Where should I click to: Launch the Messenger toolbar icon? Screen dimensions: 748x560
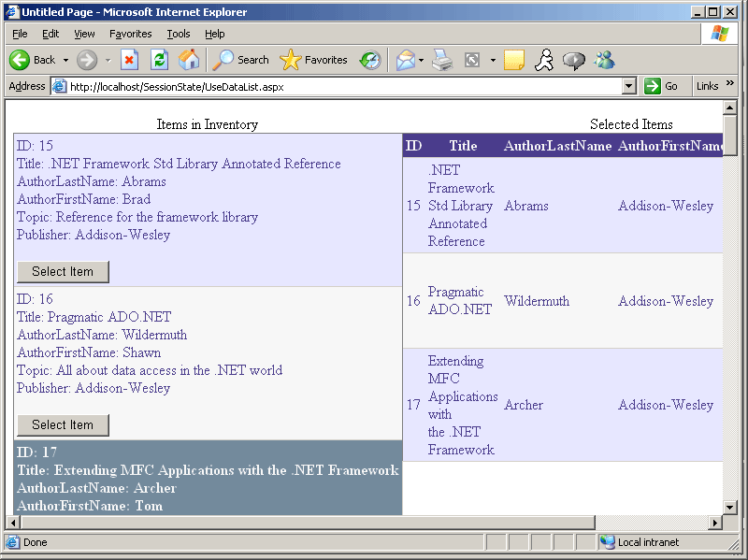[x=604, y=60]
